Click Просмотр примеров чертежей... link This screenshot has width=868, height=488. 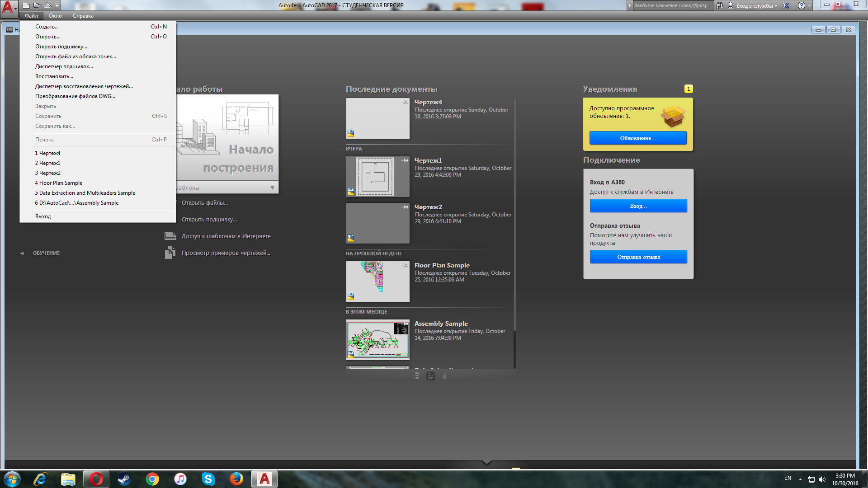click(x=226, y=253)
